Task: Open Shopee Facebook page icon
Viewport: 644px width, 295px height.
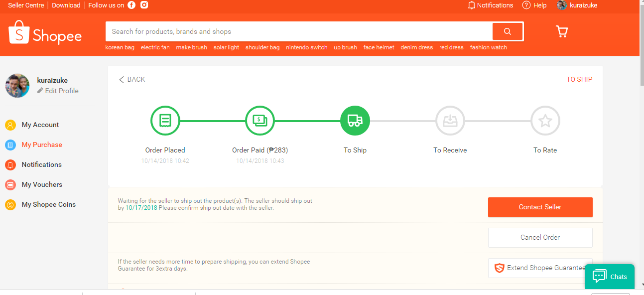Action: [131, 5]
